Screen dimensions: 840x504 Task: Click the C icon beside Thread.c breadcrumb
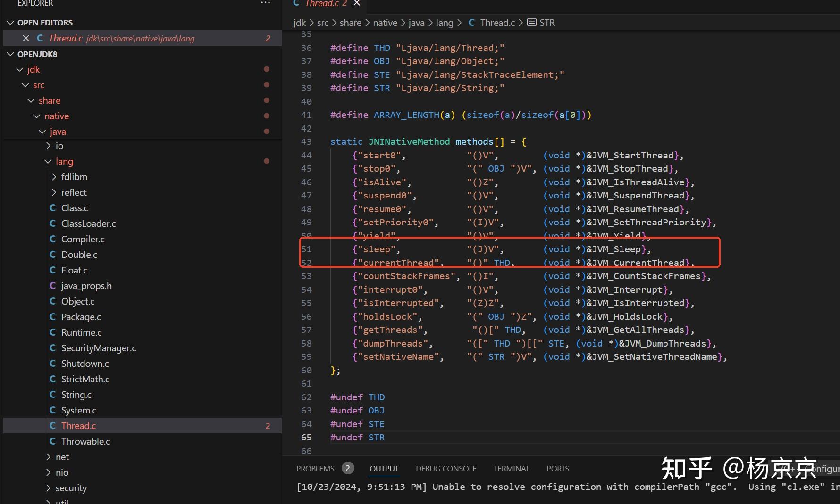(471, 23)
